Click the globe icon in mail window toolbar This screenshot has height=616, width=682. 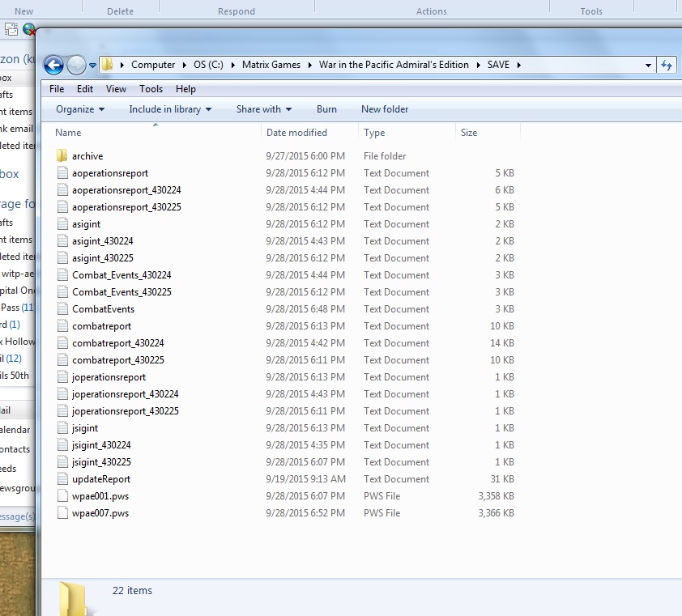28,29
